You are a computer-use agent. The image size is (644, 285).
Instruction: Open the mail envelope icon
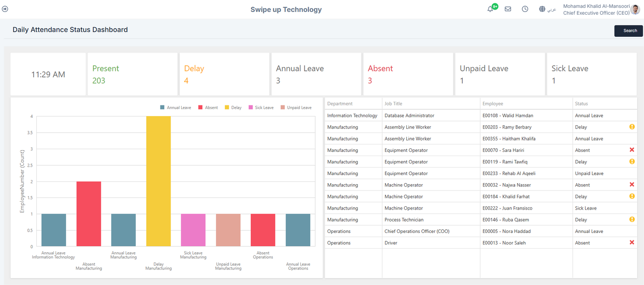coord(508,9)
